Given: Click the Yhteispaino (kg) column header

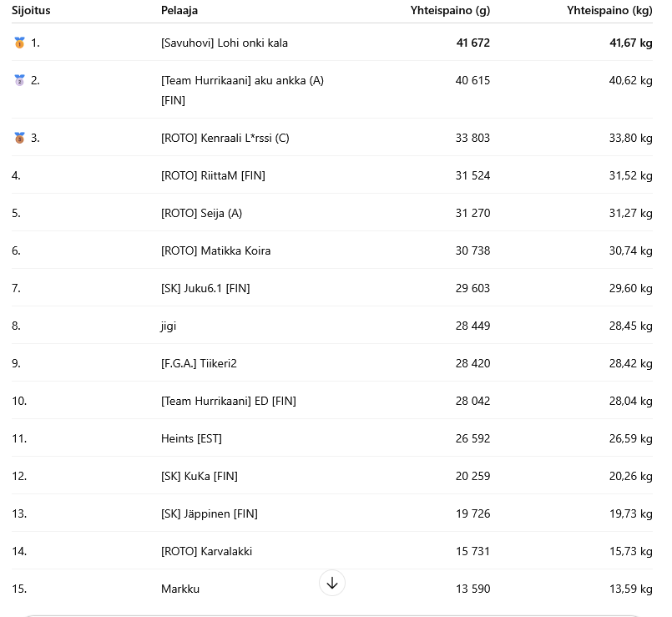Looking at the screenshot, I should [x=609, y=10].
